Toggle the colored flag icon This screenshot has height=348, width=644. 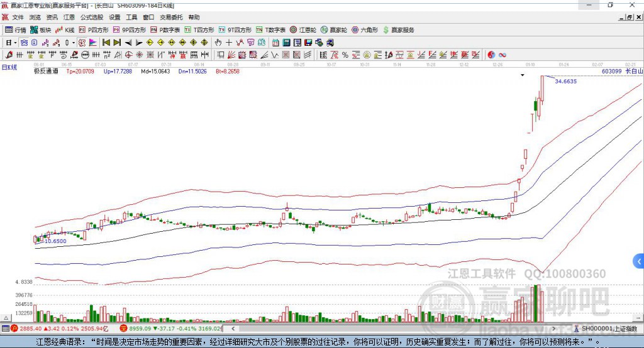pyautogui.click(x=93, y=43)
